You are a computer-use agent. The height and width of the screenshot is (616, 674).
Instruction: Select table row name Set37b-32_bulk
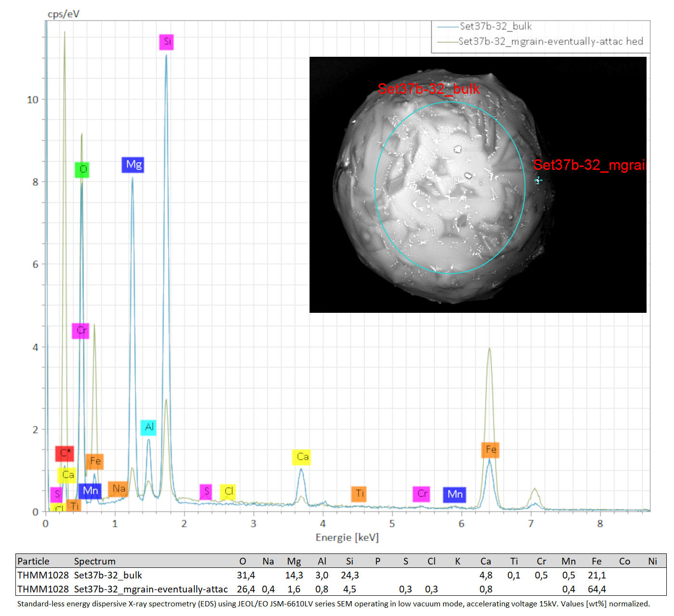pyautogui.click(x=108, y=575)
